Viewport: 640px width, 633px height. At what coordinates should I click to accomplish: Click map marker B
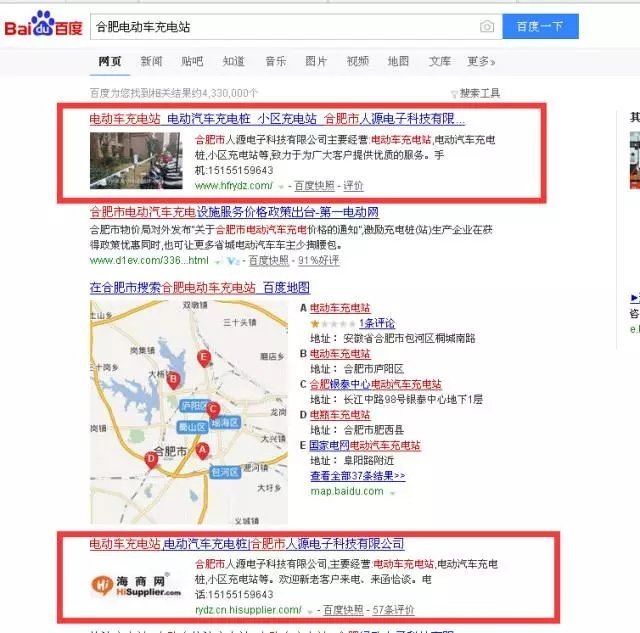[x=173, y=381]
